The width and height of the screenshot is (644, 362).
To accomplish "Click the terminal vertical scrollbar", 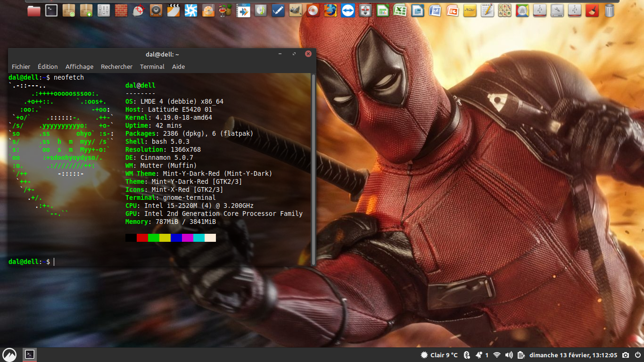I will point(314,170).
